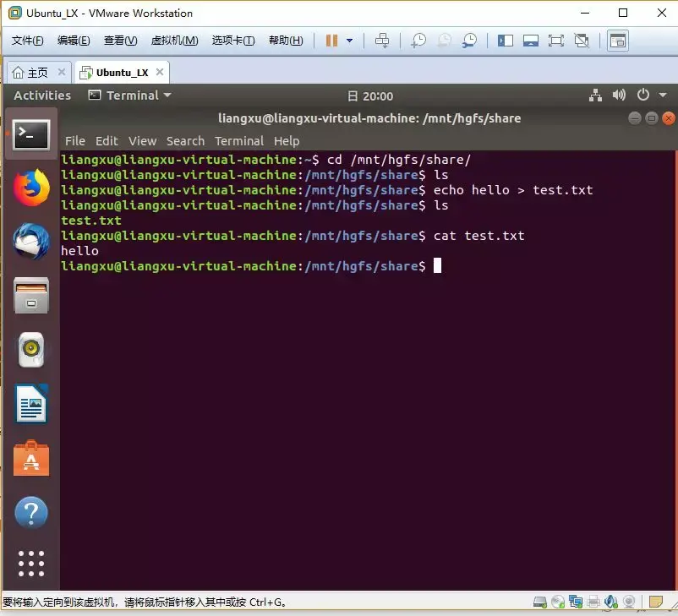Open the Help icon in the dock

31,513
